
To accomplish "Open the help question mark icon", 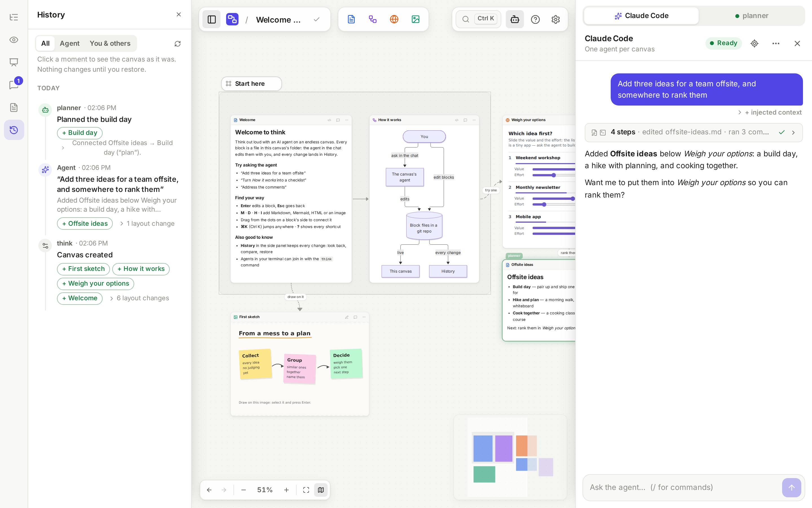I will (x=535, y=19).
